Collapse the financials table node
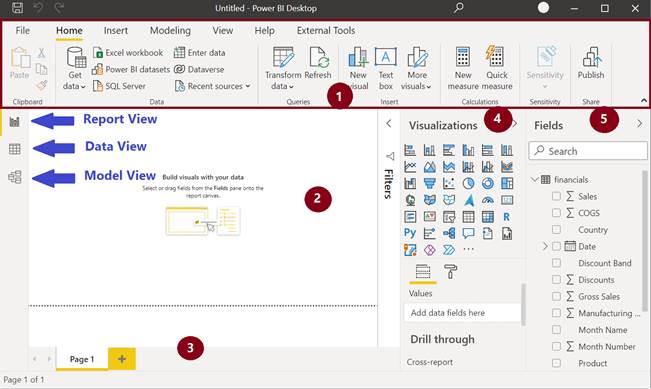The height and width of the screenshot is (389, 651). (x=535, y=179)
